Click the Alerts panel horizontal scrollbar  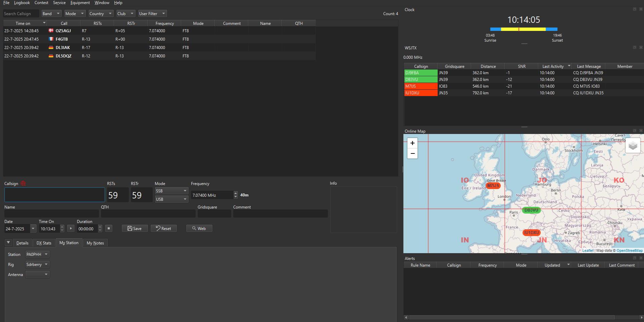[x=511, y=317]
